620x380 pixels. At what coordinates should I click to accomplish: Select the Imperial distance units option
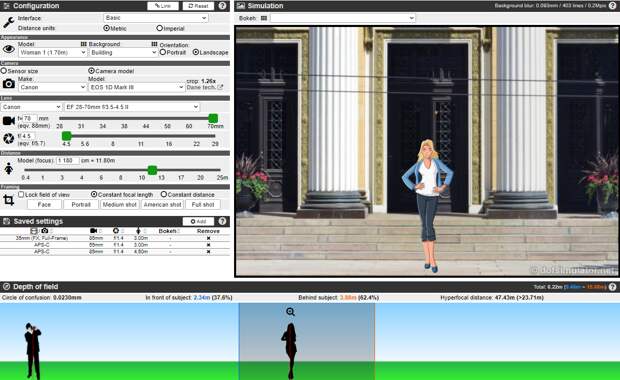click(159, 28)
